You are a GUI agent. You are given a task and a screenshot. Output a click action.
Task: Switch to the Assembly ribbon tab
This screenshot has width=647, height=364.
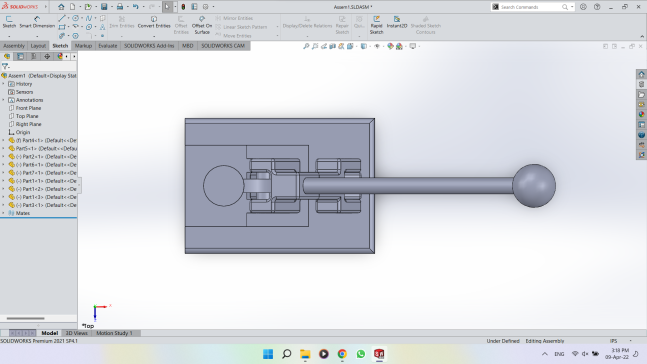pos(14,46)
